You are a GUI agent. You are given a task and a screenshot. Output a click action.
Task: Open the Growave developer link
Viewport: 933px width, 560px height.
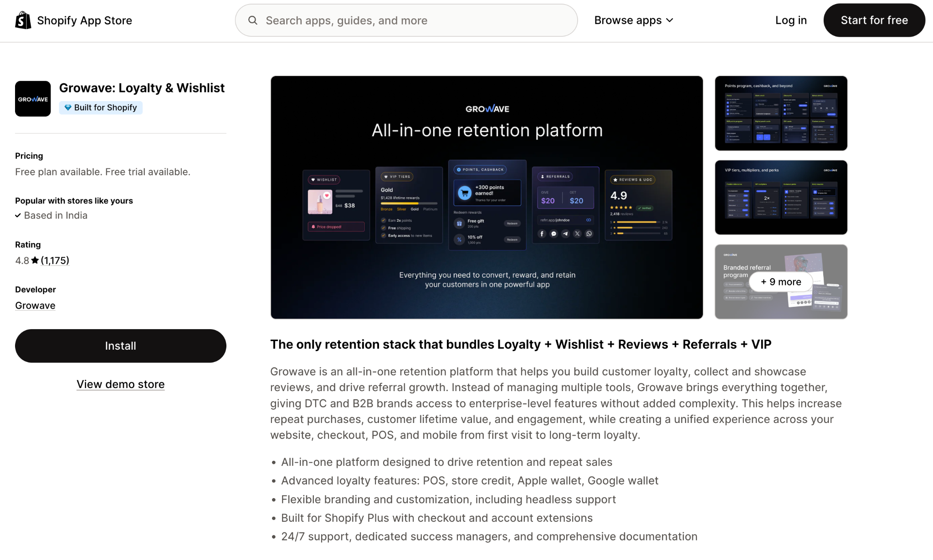[35, 305]
